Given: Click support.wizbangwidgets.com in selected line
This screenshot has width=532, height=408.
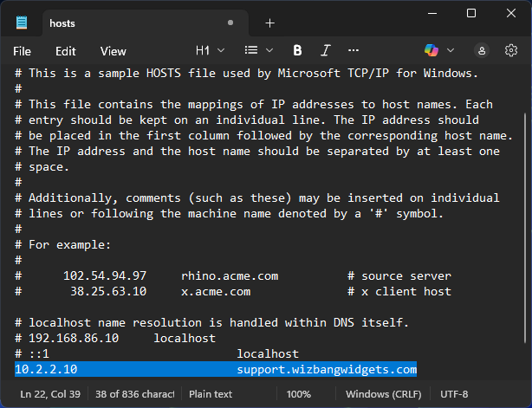Looking at the screenshot, I should point(327,369).
